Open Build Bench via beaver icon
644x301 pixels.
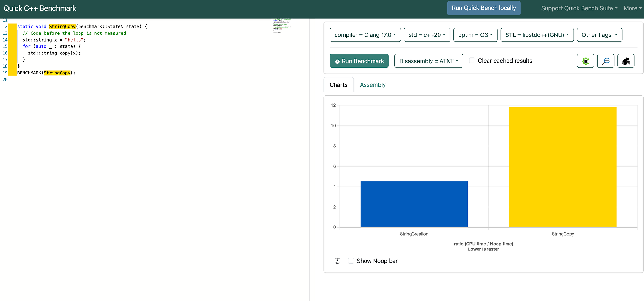[626, 61]
